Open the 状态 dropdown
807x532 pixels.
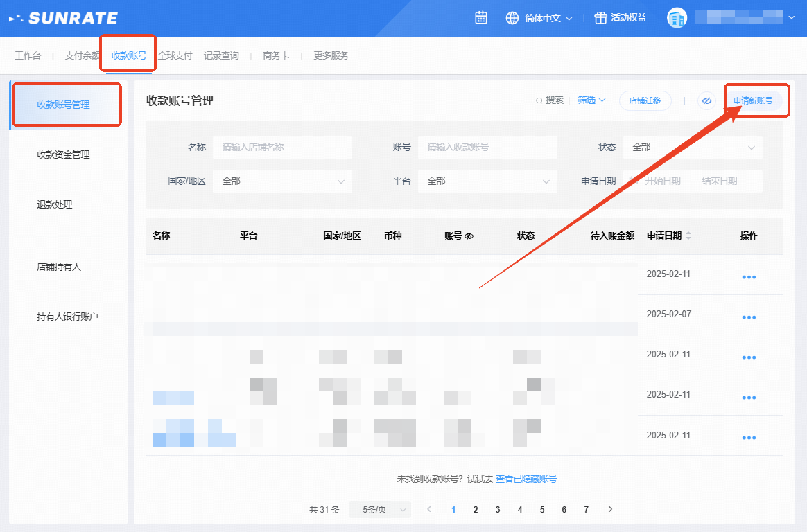tap(692, 148)
